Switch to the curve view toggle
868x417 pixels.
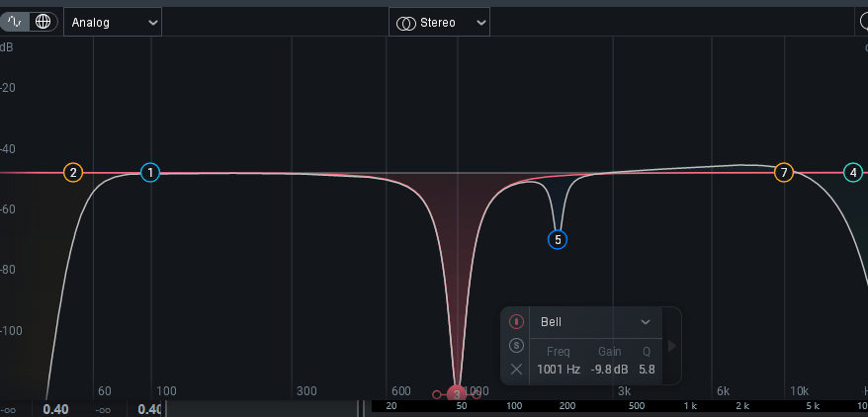[16, 21]
